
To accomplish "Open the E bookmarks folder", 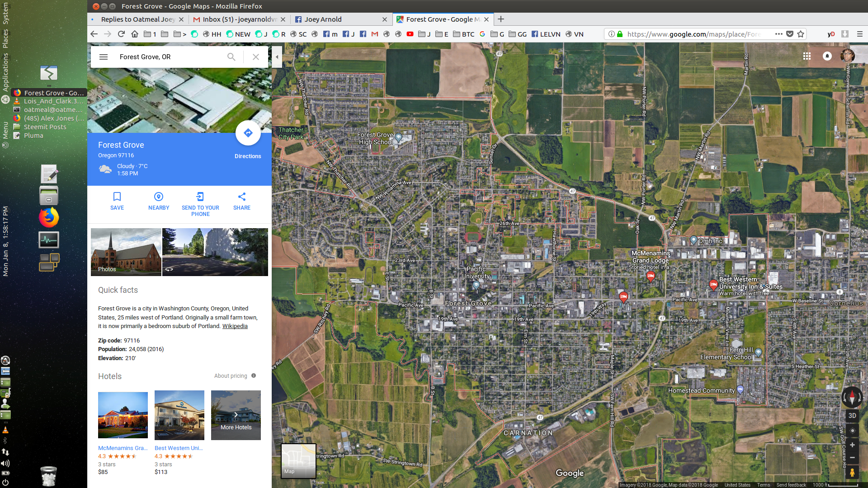I will coord(442,34).
